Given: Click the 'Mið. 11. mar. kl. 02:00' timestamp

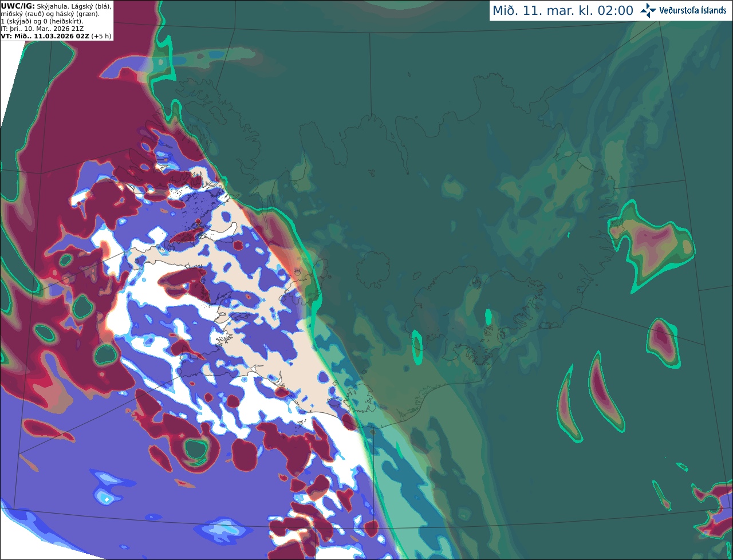Looking at the screenshot, I should tap(563, 11).
